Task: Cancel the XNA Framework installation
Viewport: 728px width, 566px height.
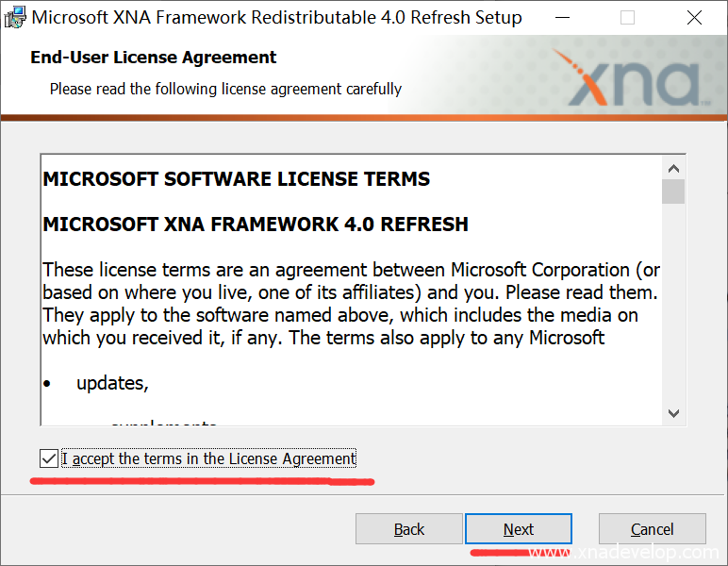Action: [652, 529]
